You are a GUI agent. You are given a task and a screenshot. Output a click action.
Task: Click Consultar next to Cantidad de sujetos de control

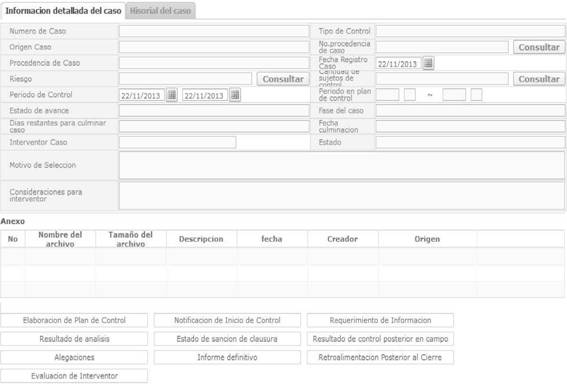pyautogui.click(x=539, y=79)
